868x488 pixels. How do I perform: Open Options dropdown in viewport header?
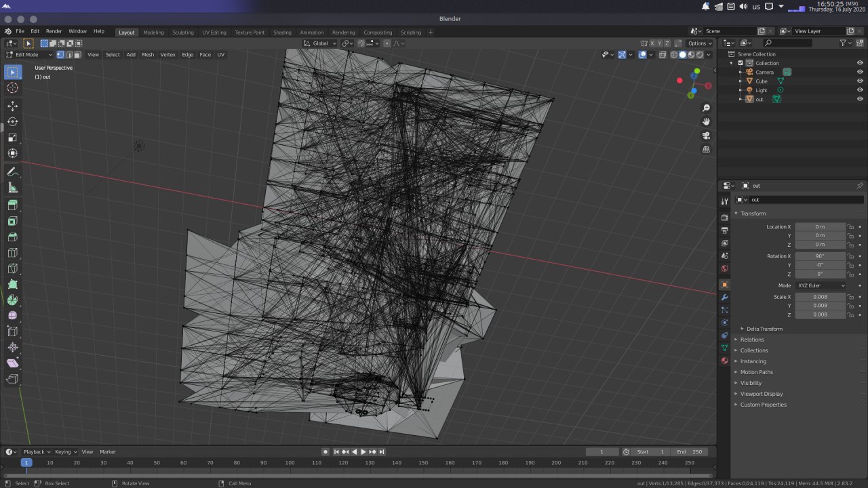coord(701,43)
